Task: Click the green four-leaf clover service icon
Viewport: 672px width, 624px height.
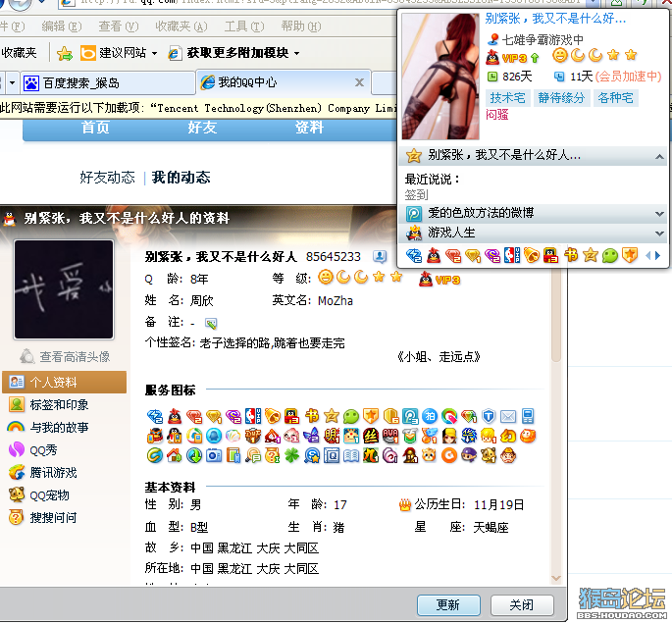Action: (292, 455)
